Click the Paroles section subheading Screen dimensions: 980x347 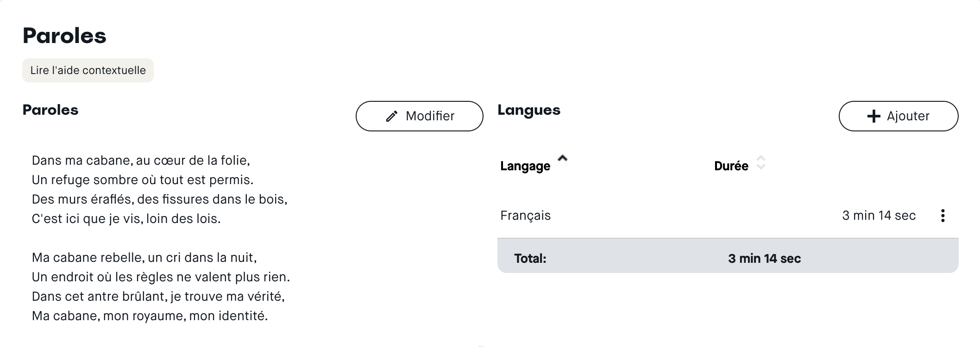coord(50,110)
